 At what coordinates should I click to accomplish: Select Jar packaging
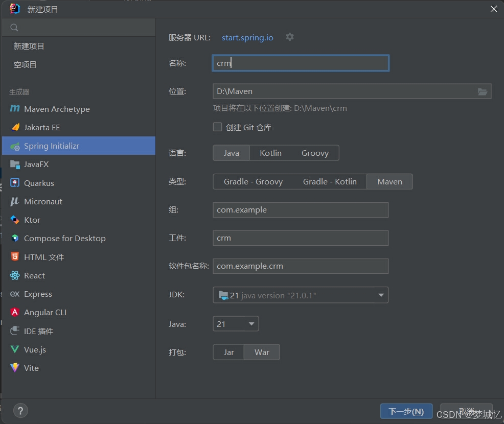228,352
